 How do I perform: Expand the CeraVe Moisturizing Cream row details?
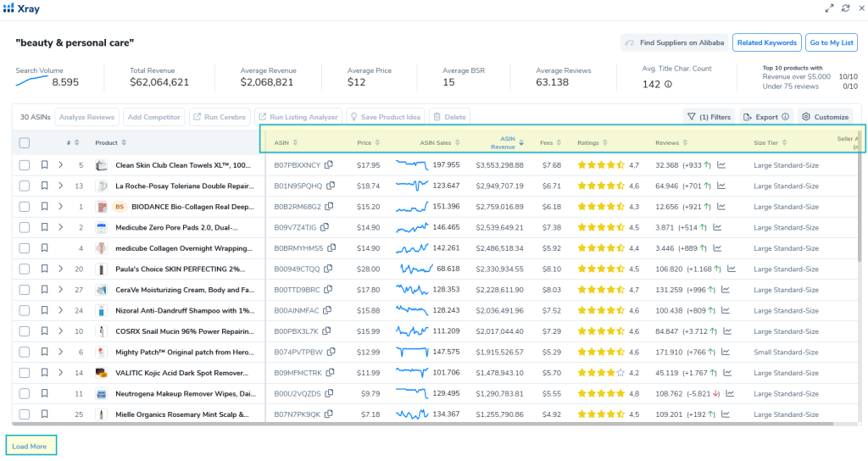60,290
